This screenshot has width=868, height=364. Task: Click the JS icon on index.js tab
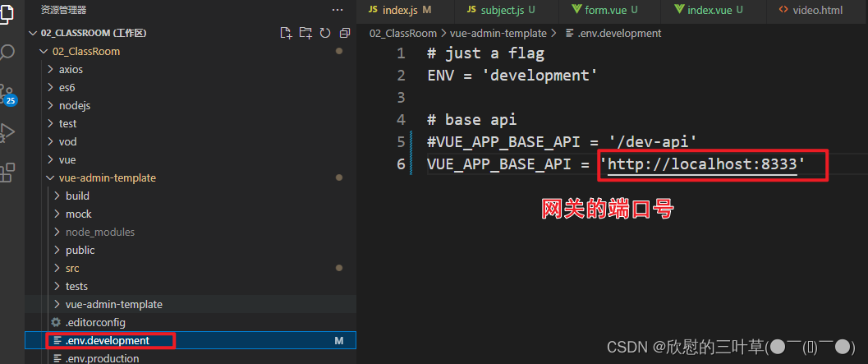click(373, 10)
